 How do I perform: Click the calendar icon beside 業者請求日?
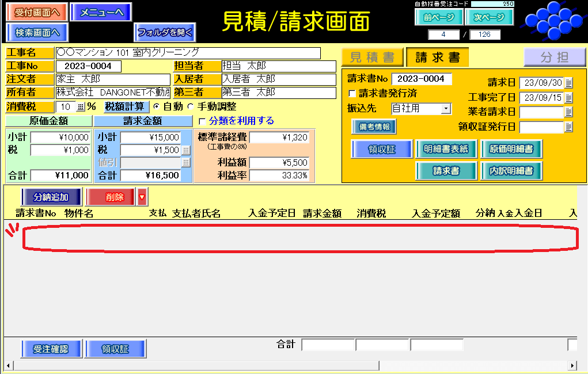point(569,112)
